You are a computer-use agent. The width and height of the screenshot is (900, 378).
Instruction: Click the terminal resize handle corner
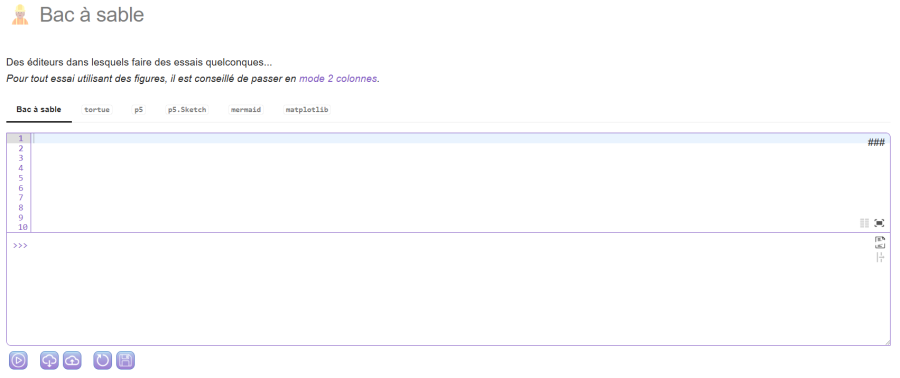887,342
